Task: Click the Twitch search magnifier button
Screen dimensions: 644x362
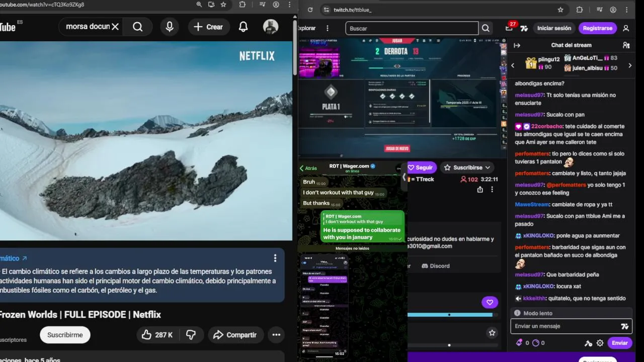Action: pyautogui.click(x=486, y=28)
